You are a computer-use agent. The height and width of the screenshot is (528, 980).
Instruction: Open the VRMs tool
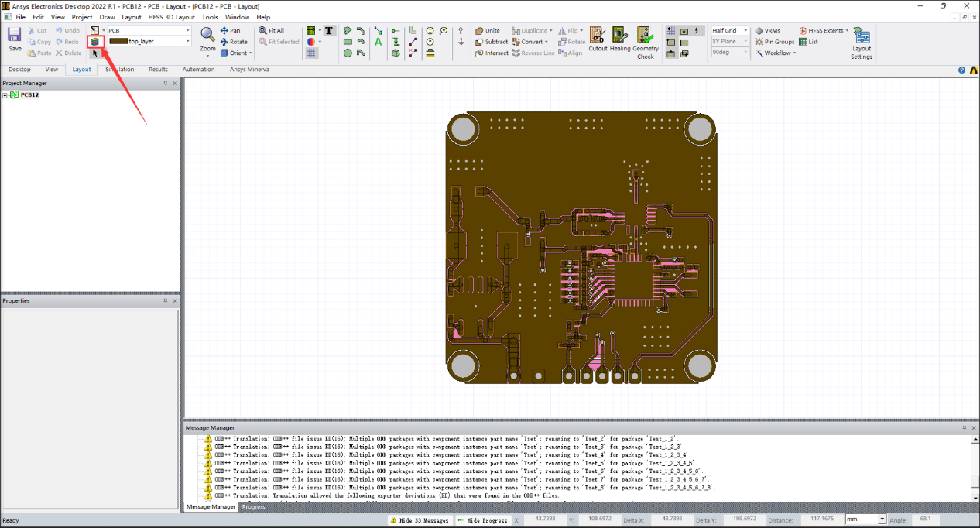(x=767, y=31)
